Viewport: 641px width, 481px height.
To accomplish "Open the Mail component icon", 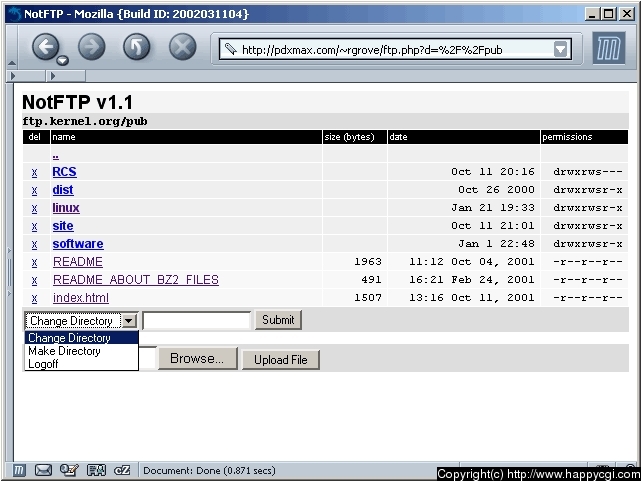I will click(x=43, y=470).
